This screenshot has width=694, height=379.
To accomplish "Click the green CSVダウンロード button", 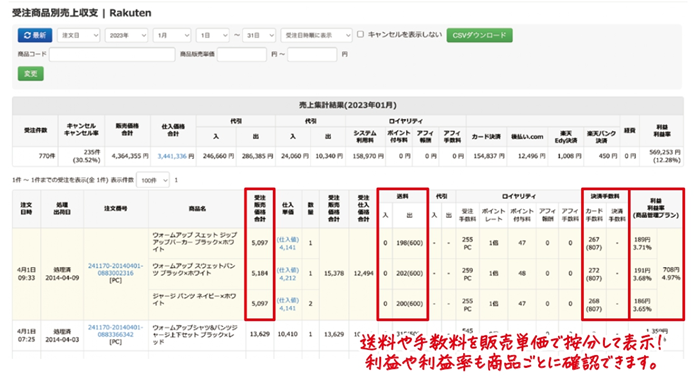I will [479, 35].
